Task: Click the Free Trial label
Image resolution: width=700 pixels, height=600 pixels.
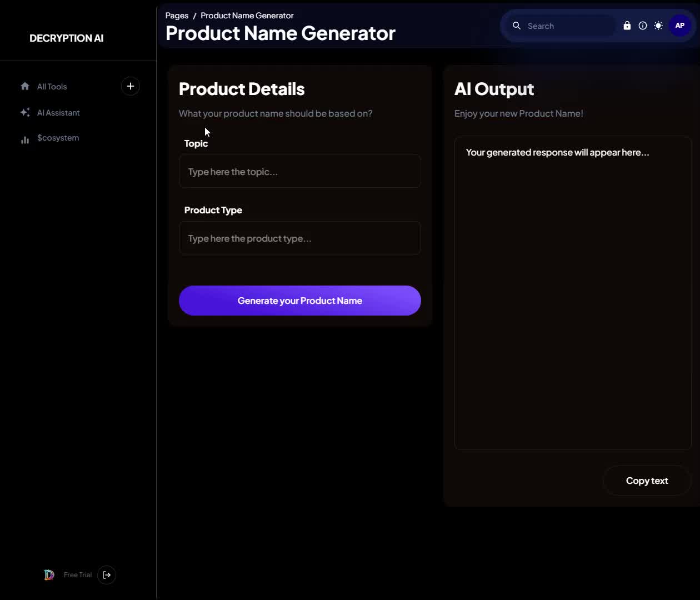Action: [78, 575]
